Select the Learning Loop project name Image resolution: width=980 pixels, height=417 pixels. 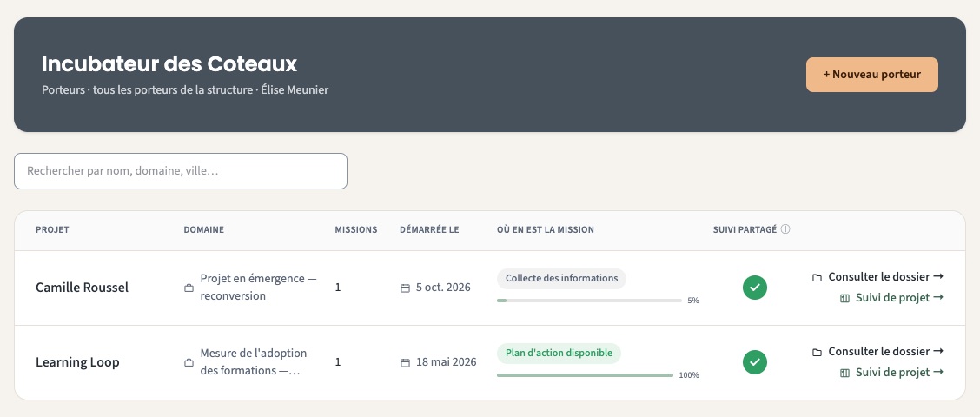[x=77, y=362]
